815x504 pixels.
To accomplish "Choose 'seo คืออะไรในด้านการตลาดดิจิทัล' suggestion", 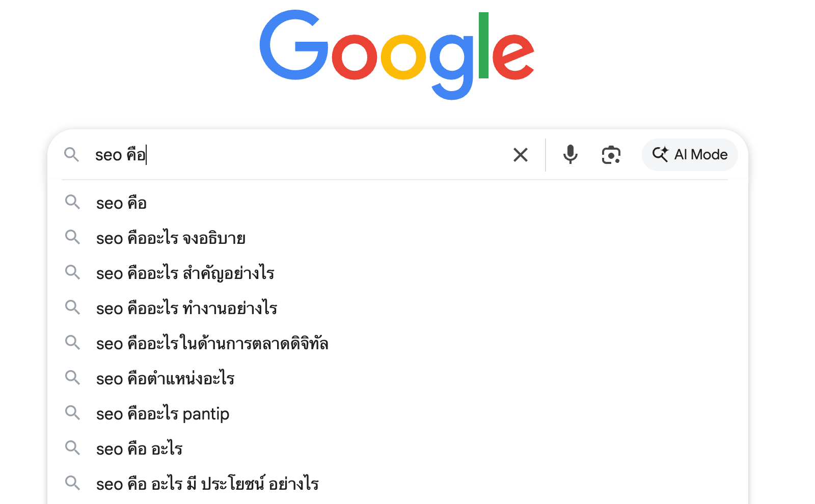I will [x=212, y=343].
